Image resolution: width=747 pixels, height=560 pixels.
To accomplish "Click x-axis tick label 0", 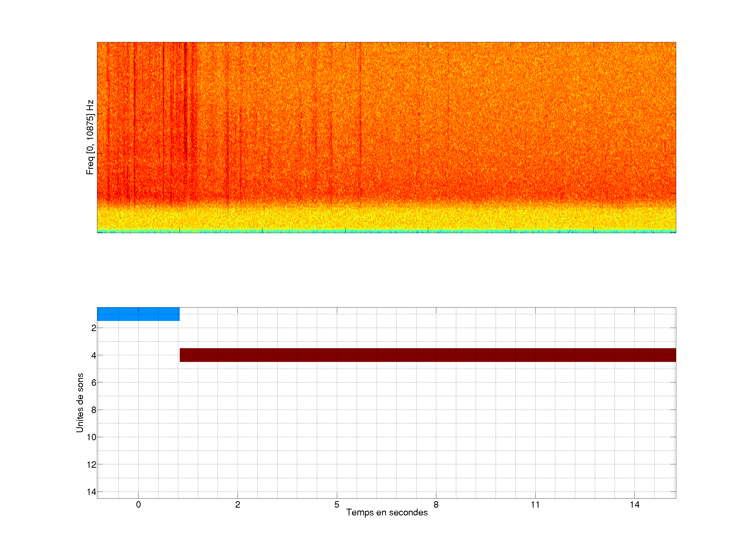I will tap(138, 505).
